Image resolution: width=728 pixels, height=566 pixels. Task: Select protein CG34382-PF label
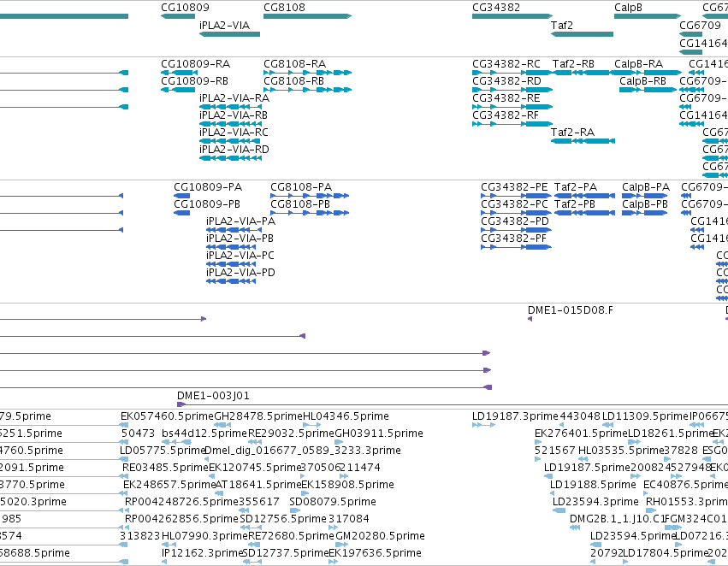(514, 239)
